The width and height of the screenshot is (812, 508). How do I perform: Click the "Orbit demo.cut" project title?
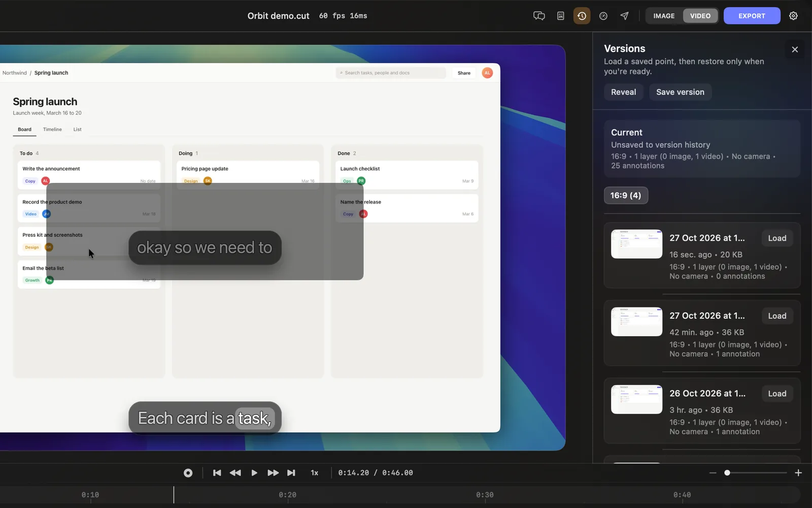[278, 16]
